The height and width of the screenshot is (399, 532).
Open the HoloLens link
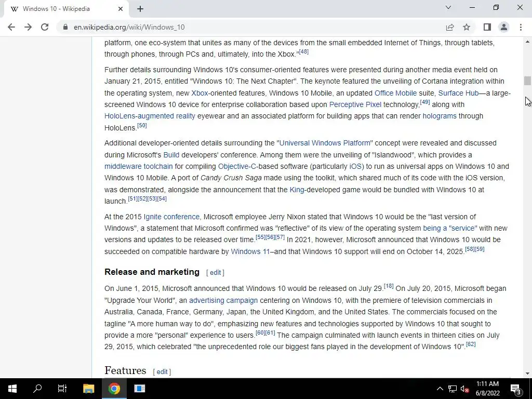(120, 116)
